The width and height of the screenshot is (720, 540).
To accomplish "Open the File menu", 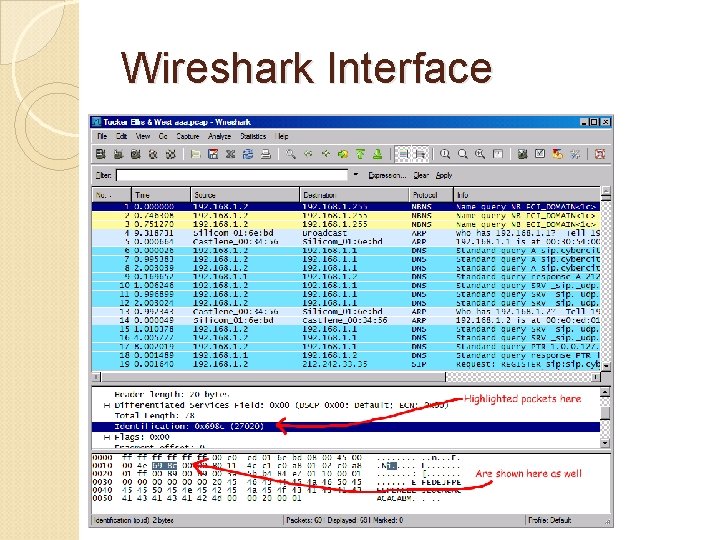I will (x=102, y=136).
